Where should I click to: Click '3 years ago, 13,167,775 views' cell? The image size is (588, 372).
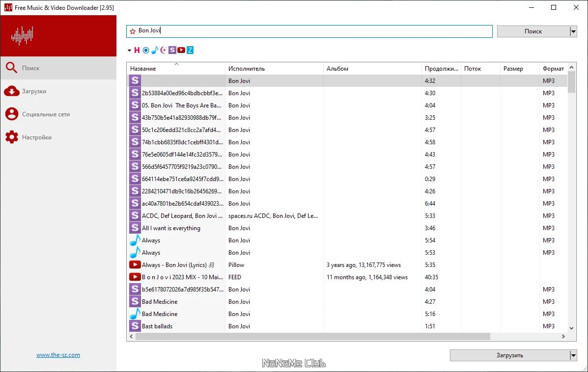coord(364,265)
